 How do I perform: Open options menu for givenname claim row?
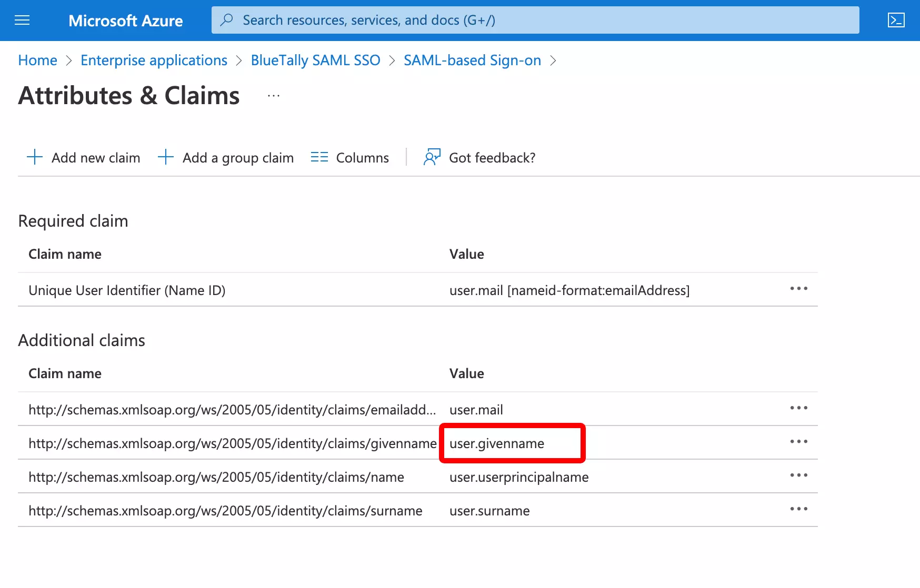pyautogui.click(x=799, y=442)
